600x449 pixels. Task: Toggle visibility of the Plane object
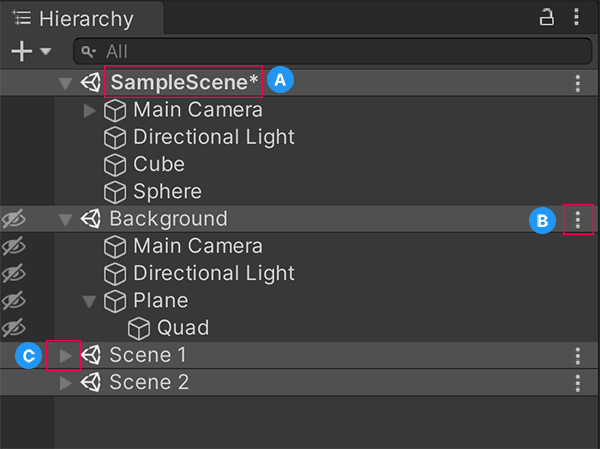tap(13, 300)
